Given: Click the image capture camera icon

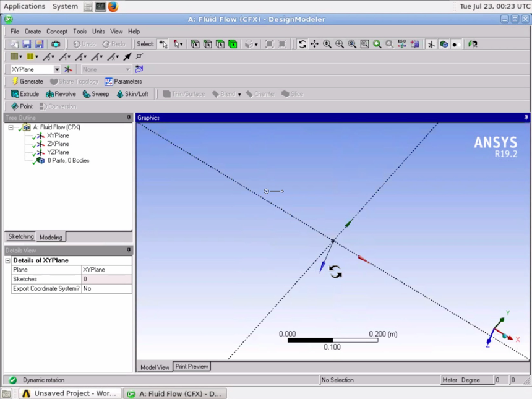Looking at the screenshot, I should (x=56, y=45).
